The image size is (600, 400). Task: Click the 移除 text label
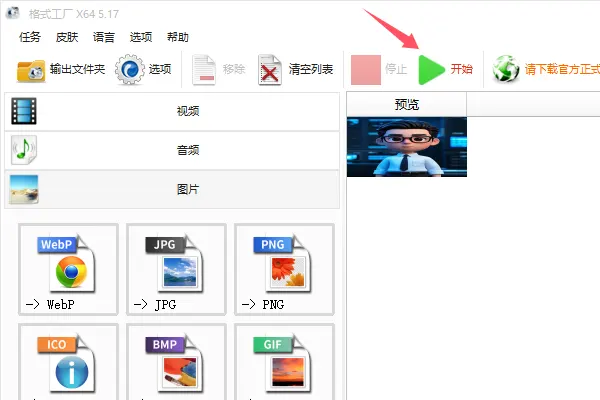pos(234,69)
